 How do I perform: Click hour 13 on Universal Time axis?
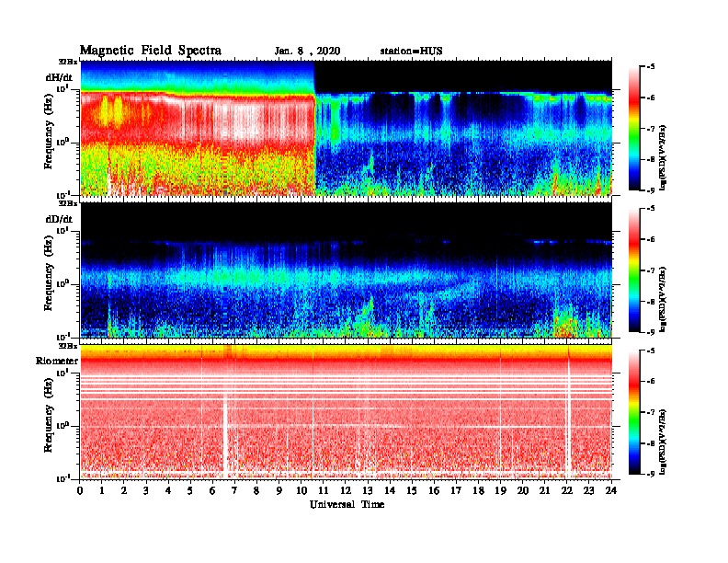[368, 491]
